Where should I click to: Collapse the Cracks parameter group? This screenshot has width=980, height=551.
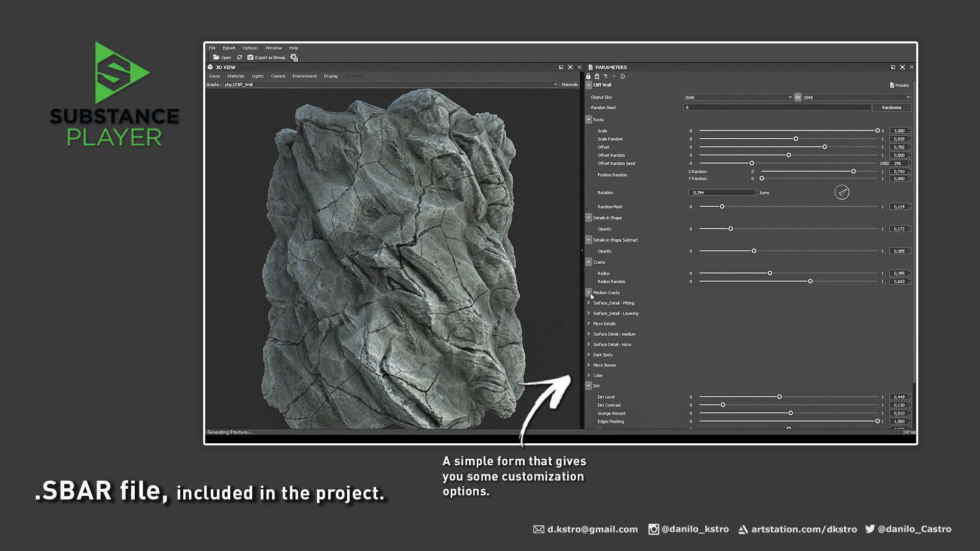point(589,262)
